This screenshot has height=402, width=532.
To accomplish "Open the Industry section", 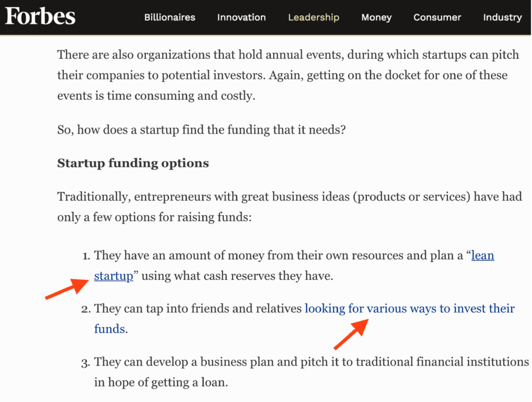I will tap(502, 17).
